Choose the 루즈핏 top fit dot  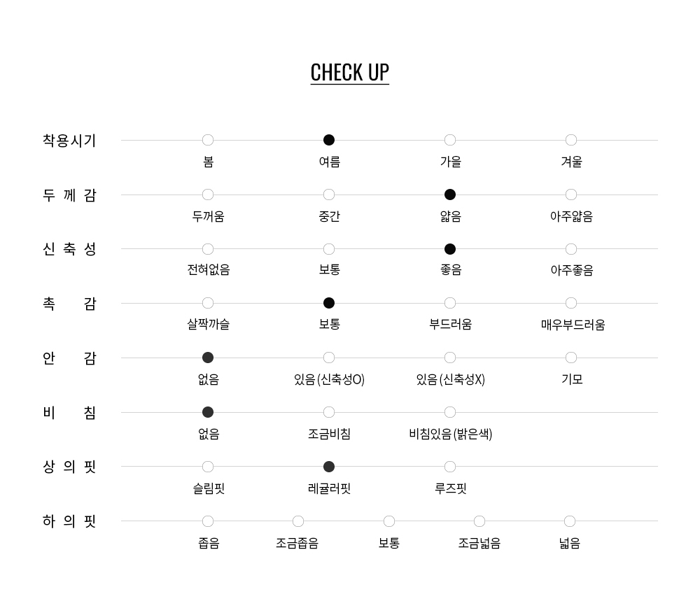(x=450, y=467)
